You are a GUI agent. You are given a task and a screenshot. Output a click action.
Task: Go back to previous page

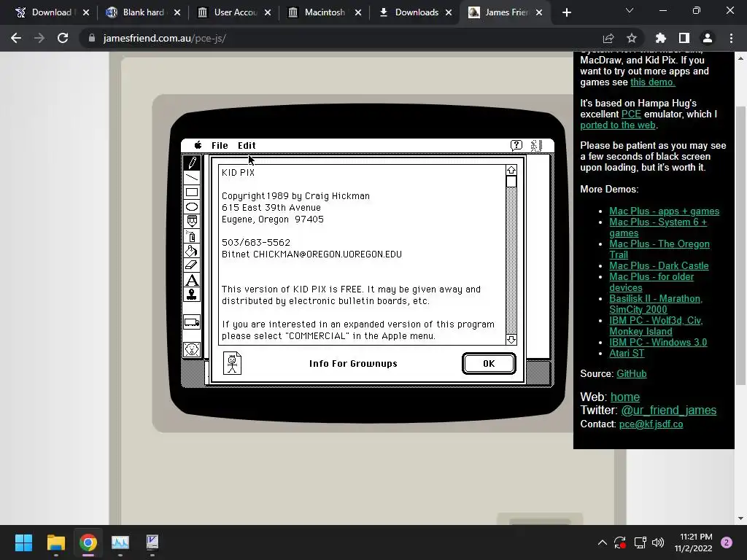[x=16, y=38]
